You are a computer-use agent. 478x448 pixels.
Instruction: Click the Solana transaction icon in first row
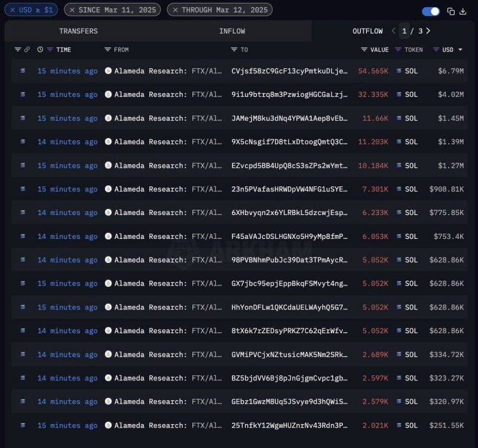coord(23,71)
